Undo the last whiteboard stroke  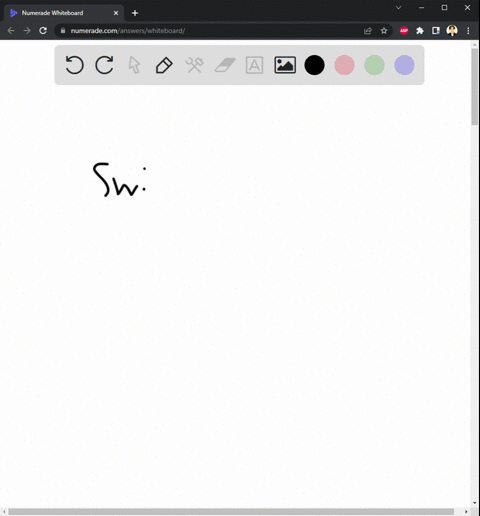pos(74,65)
